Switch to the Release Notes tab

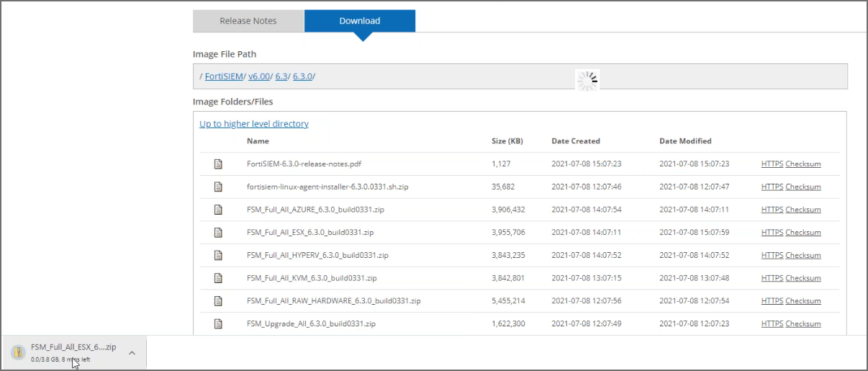point(248,21)
